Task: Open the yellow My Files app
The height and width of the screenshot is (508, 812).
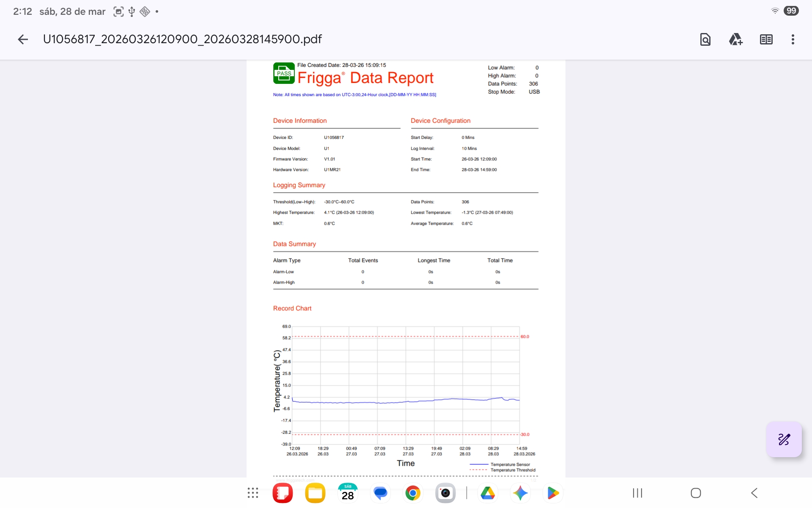Action: (x=315, y=493)
